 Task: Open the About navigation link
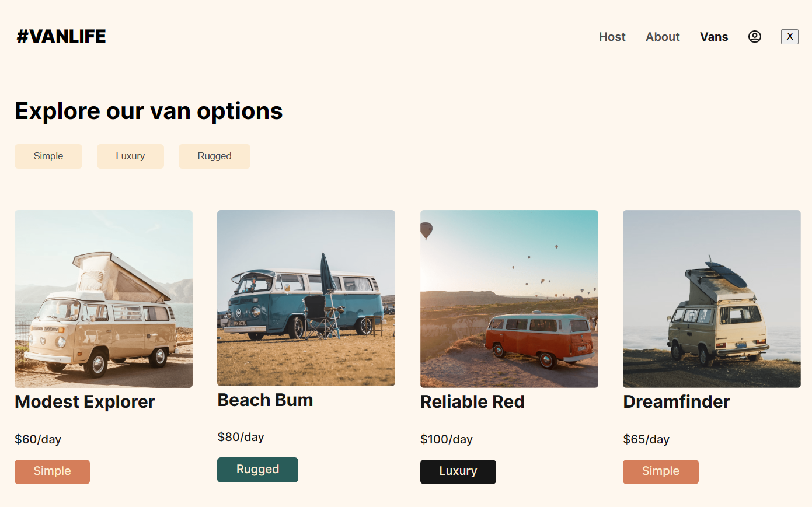(x=663, y=37)
